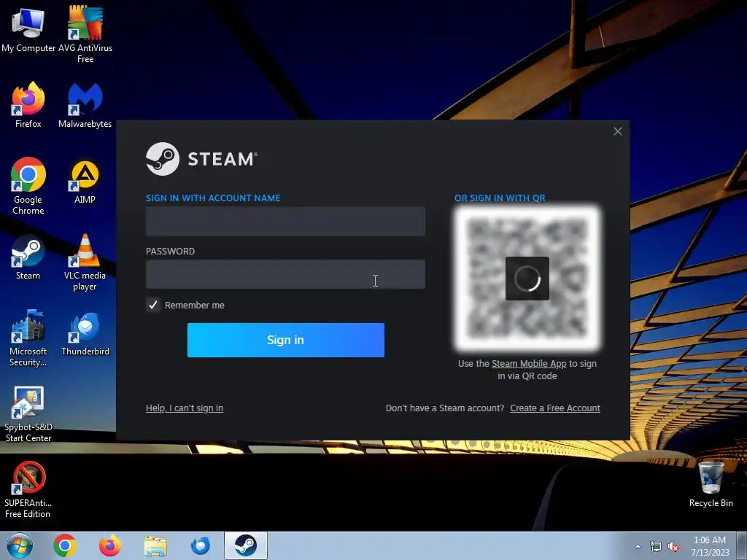
Task: Open Firefox from the taskbar
Action: (x=110, y=545)
